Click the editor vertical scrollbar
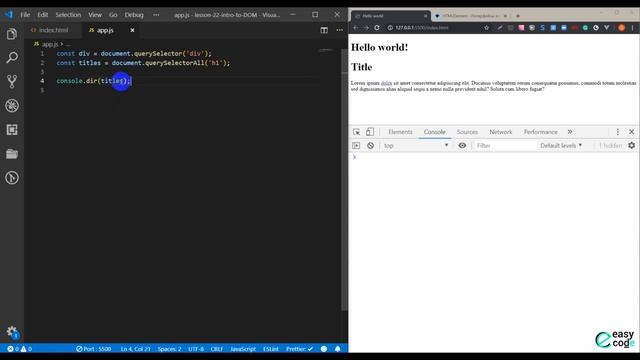 344,180
